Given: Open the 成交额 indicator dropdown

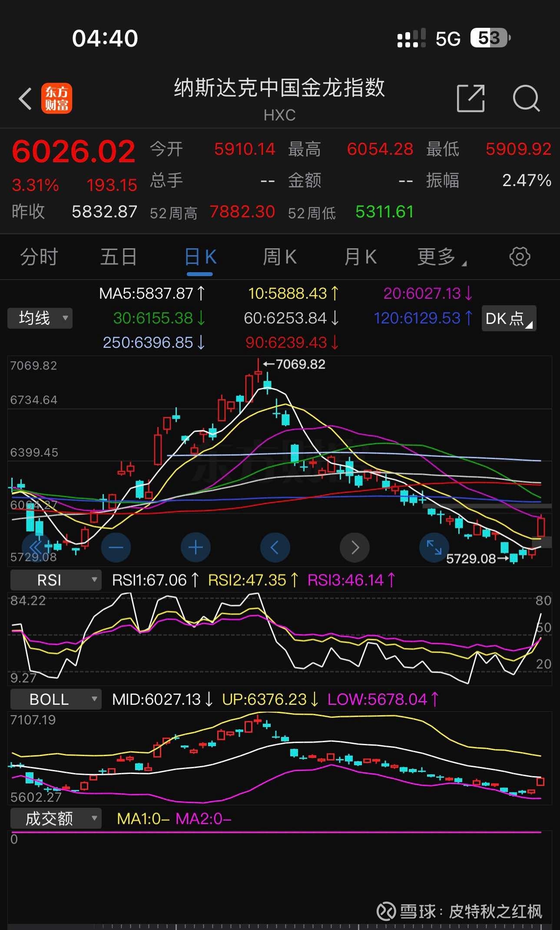Looking at the screenshot, I should (x=56, y=819).
